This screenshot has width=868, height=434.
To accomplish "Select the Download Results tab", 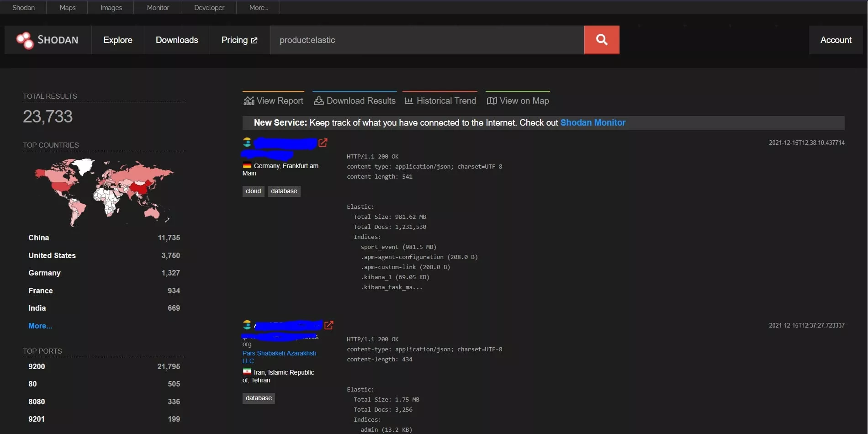I will [355, 100].
